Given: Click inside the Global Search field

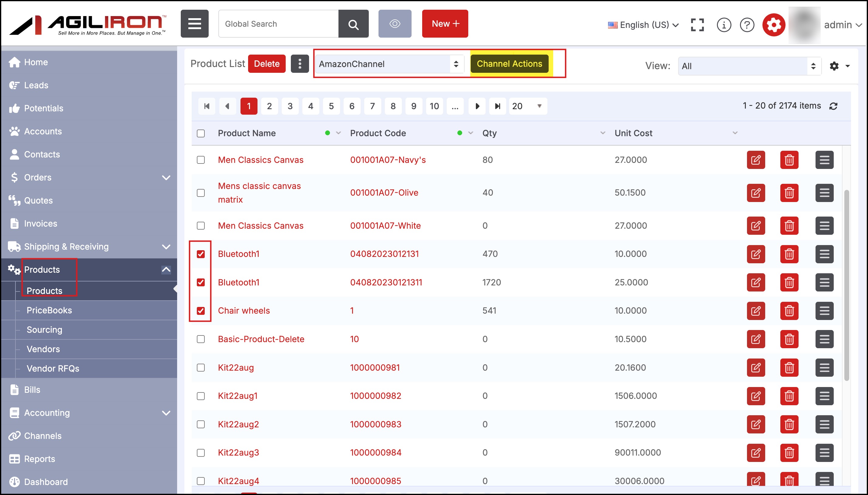Looking at the screenshot, I should [278, 24].
